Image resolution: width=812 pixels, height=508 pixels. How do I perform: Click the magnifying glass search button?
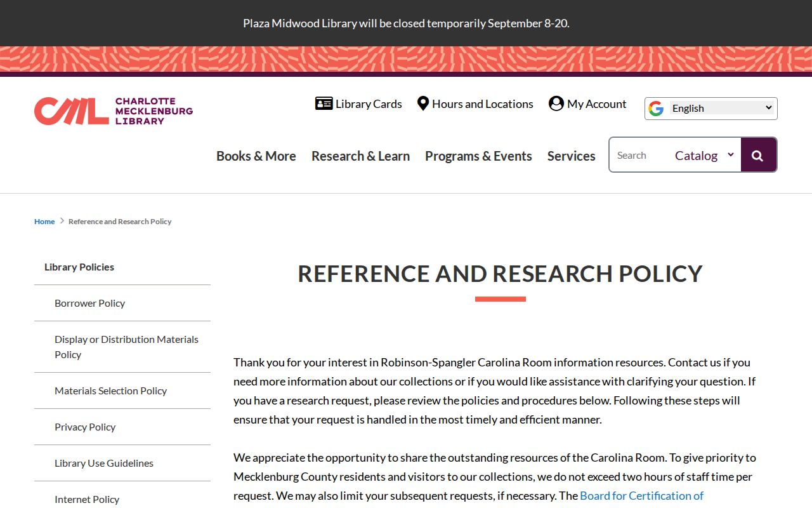point(758,155)
